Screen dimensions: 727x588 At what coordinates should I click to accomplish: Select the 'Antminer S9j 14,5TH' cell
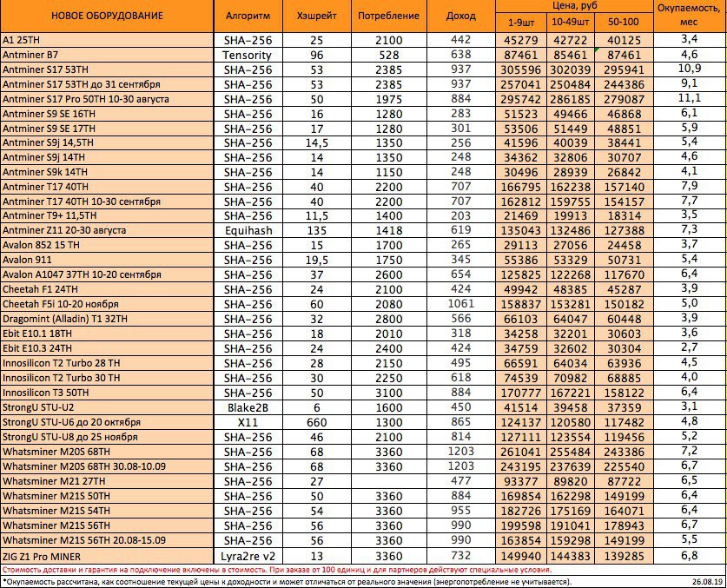click(107, 142)
